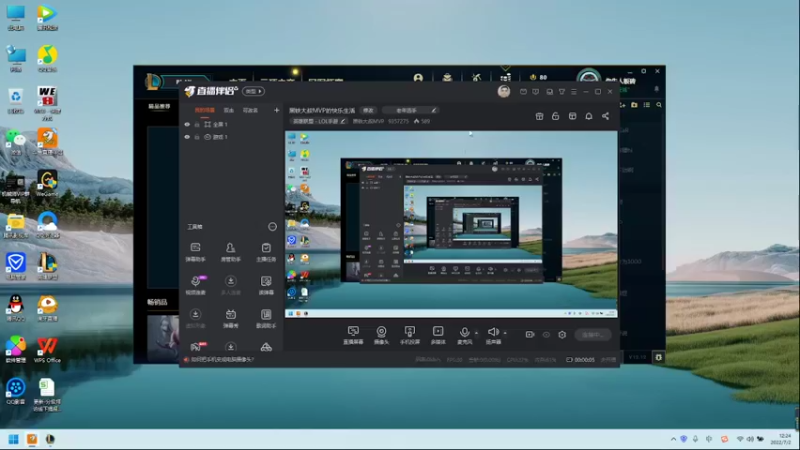Open the notification bell above preview
800x450 pixels.
click(589, 116)
